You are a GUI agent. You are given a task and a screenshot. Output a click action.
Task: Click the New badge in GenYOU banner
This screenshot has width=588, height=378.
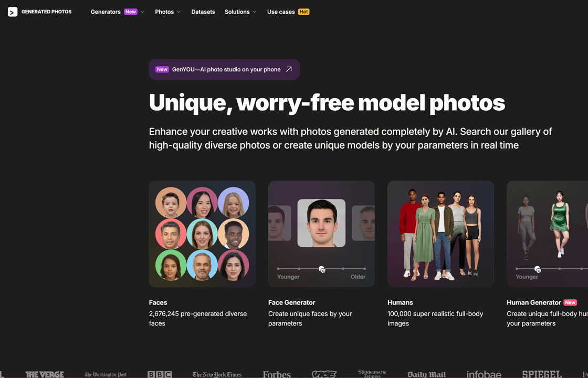(x=162, y=69)
